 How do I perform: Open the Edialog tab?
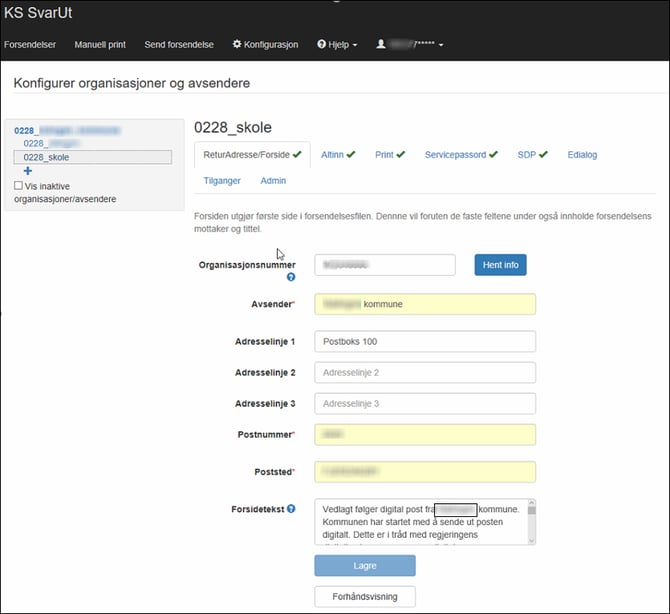pos(582,155)
